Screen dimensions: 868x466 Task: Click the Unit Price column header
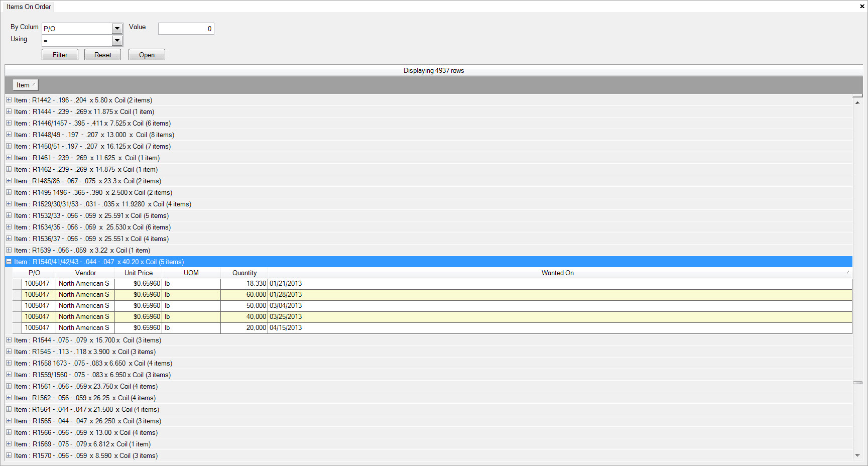(x=138, y=273)
